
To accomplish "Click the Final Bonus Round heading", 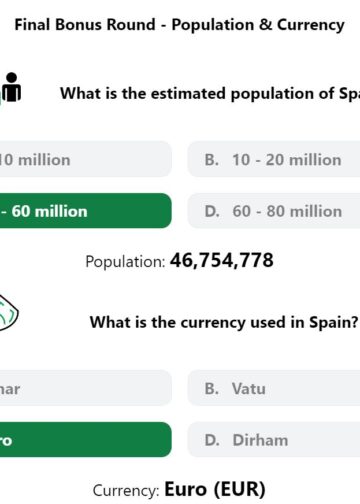I will click(179, 25).
